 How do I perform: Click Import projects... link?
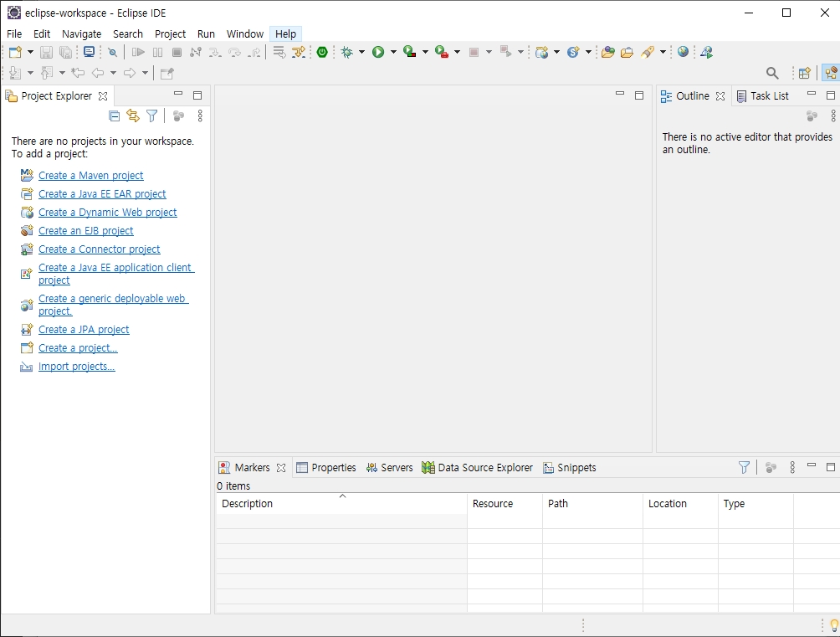click(77, 367)
